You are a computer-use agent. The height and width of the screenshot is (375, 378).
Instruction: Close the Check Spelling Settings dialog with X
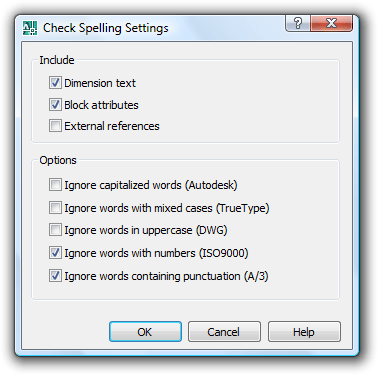pyautogui.click(x=331, y=23)
